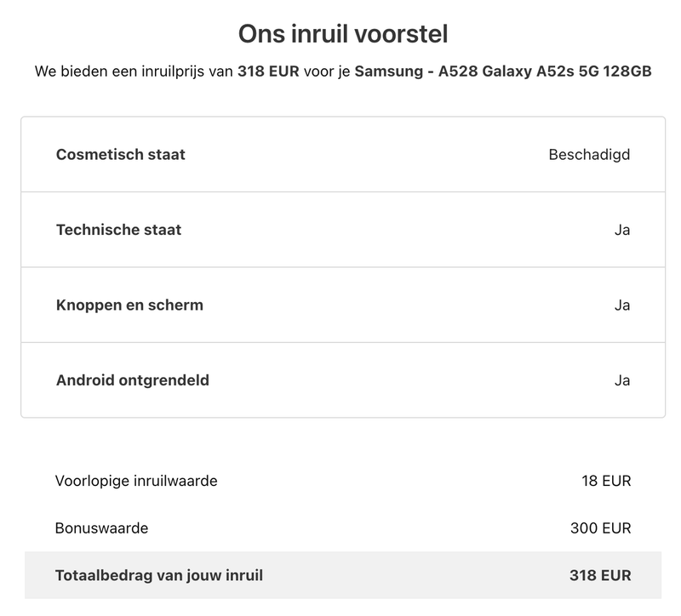Click the "Ja" value for Technische staat
This screenshot has height=616, width=681.
(x=622, y=230)
